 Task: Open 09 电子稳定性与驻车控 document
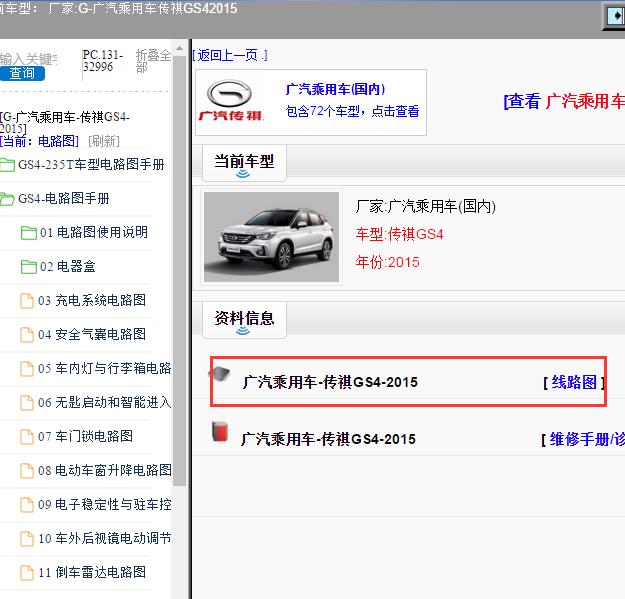click(x=96, y=505)
